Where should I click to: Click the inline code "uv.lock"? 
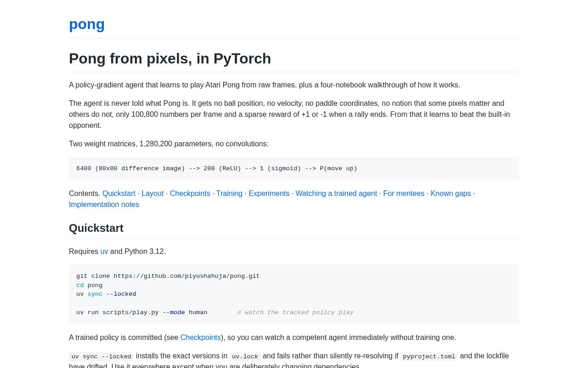245,356
